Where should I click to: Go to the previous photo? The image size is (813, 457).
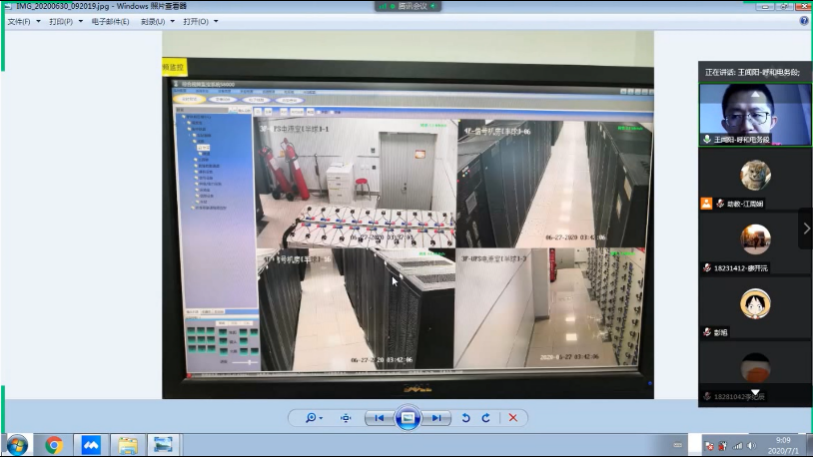coord(377,418)
